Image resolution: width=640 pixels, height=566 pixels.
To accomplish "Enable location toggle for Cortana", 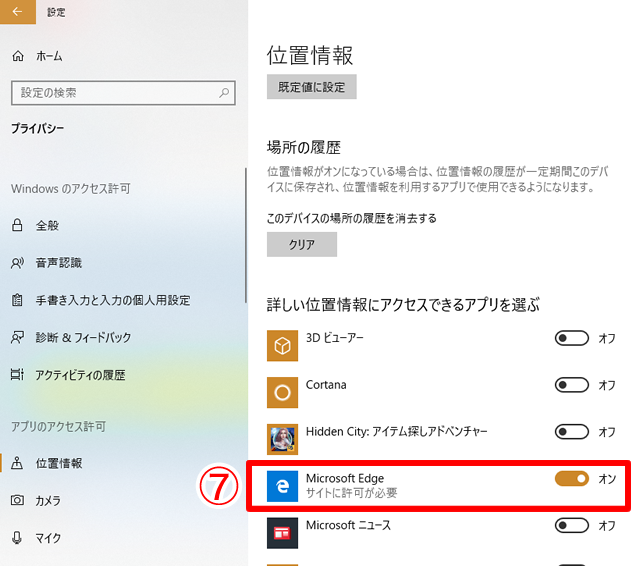I will click(x=571, y=385).
